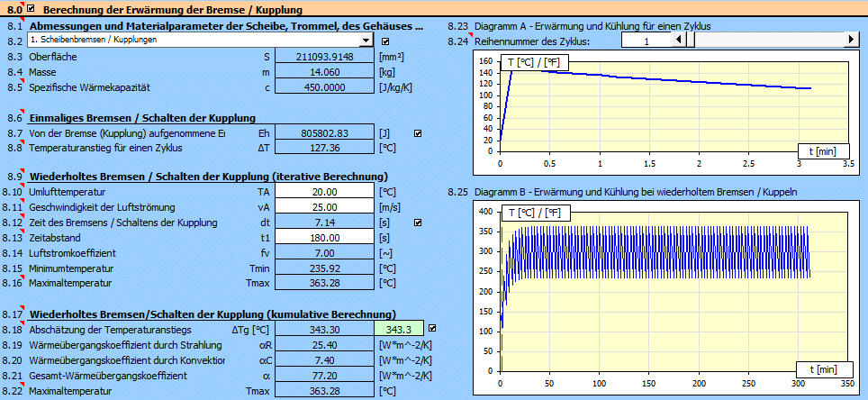This screenshot has height=400, width=868.
Task: Toggle checkbox beside the dt braking time
Action: (x=418, y=223)
